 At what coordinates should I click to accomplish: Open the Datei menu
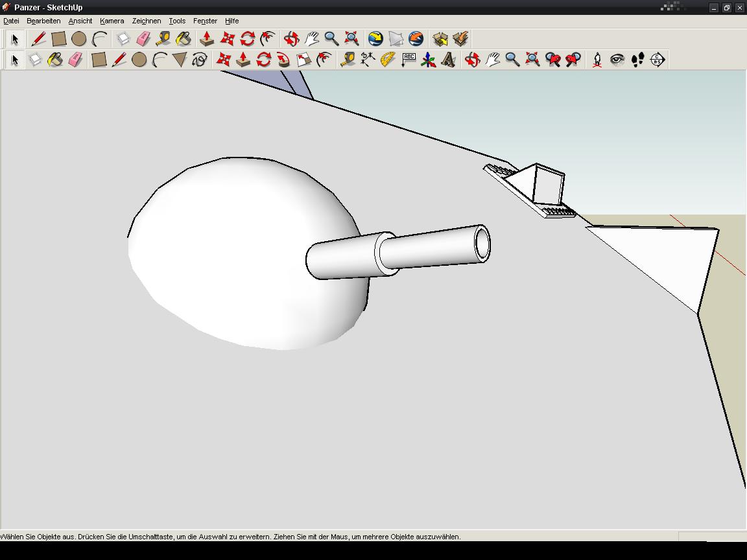tap(11, 21)
